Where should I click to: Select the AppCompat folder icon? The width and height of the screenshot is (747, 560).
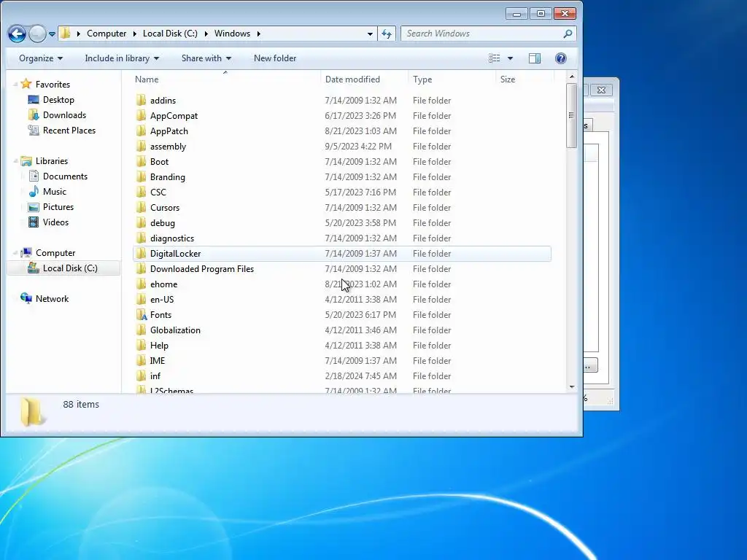pos(141,115)
